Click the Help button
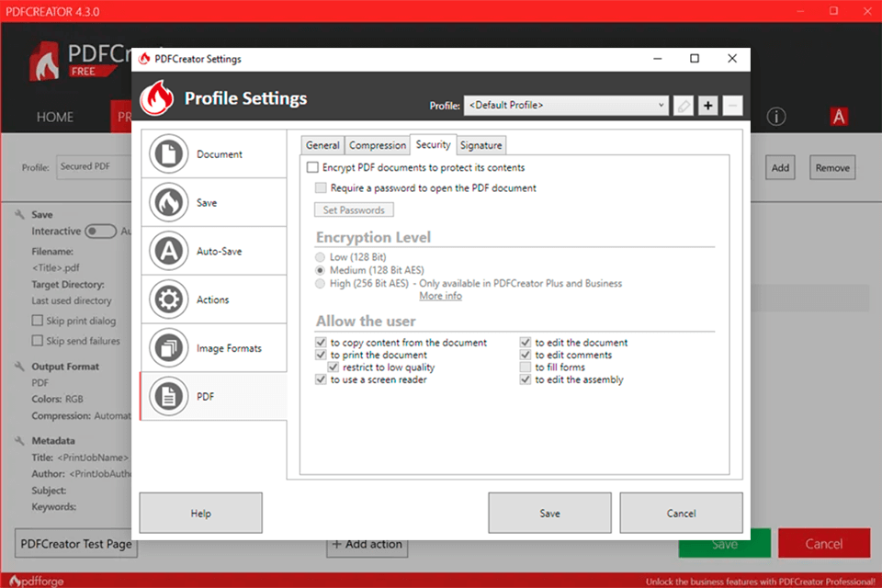Viewport: 882px width, 588px height. pyautogui.click(x=201, y=514)
